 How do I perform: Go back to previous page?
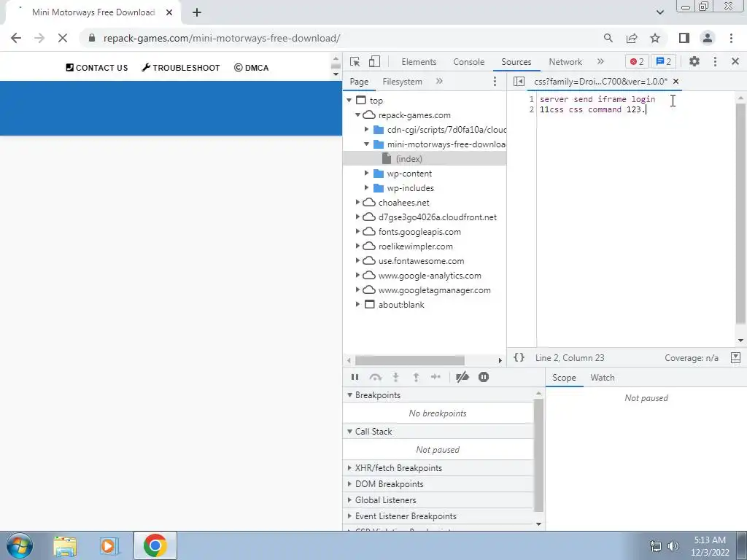[16, 38]
